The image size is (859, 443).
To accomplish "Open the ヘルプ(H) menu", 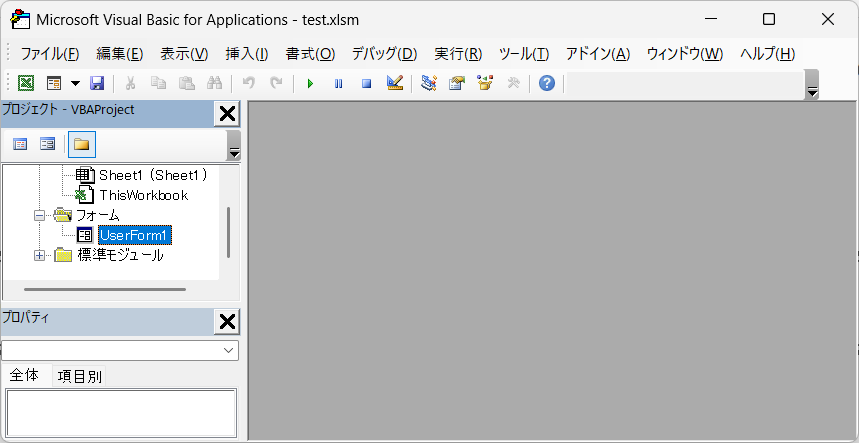I will [x=768, y=54].
